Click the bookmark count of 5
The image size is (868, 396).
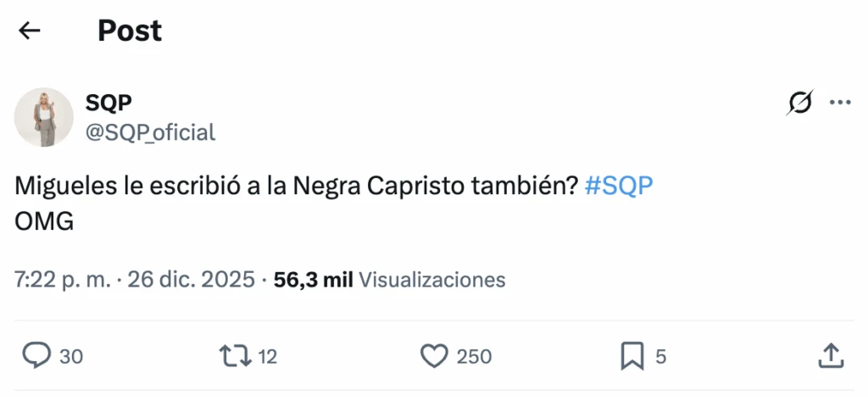(661, 358)
